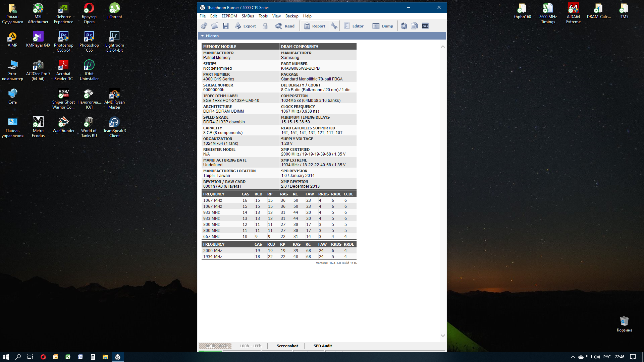Click the floppy disk save icon
This screenshot has width=644, height=362.
click(x=226, y=26)
